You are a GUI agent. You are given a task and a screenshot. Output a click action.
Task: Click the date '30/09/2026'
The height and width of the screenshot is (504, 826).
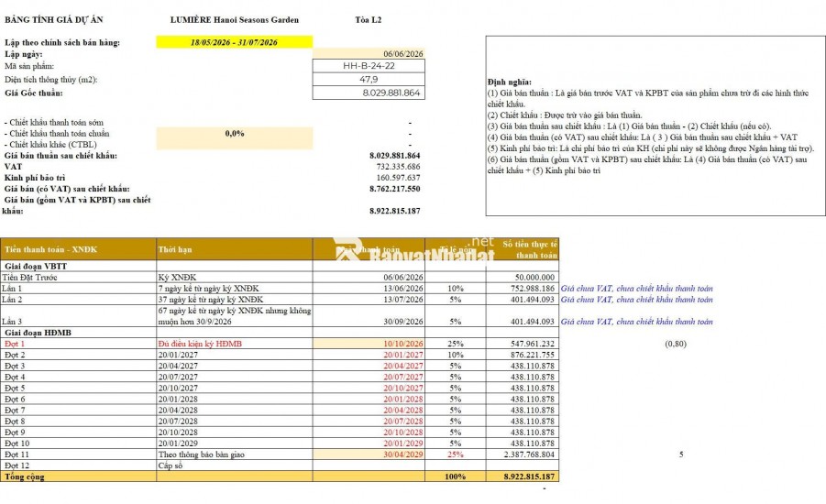[x=403, y=322]
